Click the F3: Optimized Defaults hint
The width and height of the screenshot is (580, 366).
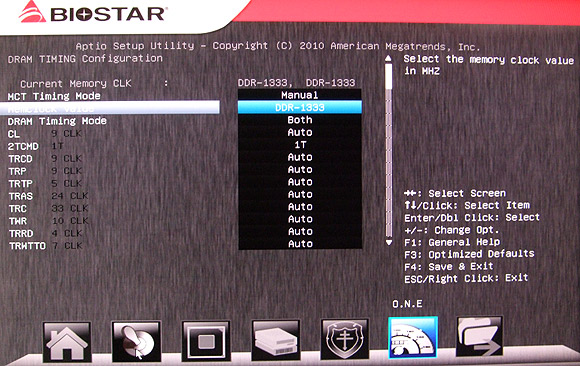(x=469, y=254)
